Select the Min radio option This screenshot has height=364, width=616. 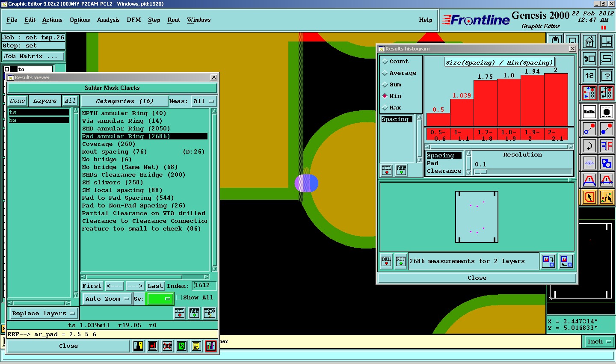point(391,96)
